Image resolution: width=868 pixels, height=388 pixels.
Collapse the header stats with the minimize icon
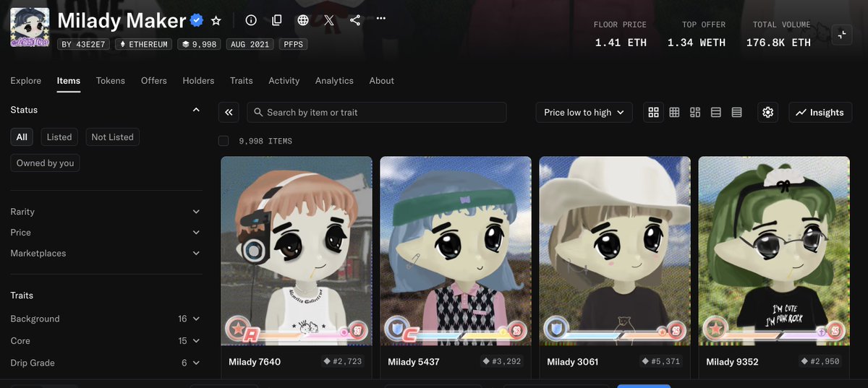(x=842, y=34)
